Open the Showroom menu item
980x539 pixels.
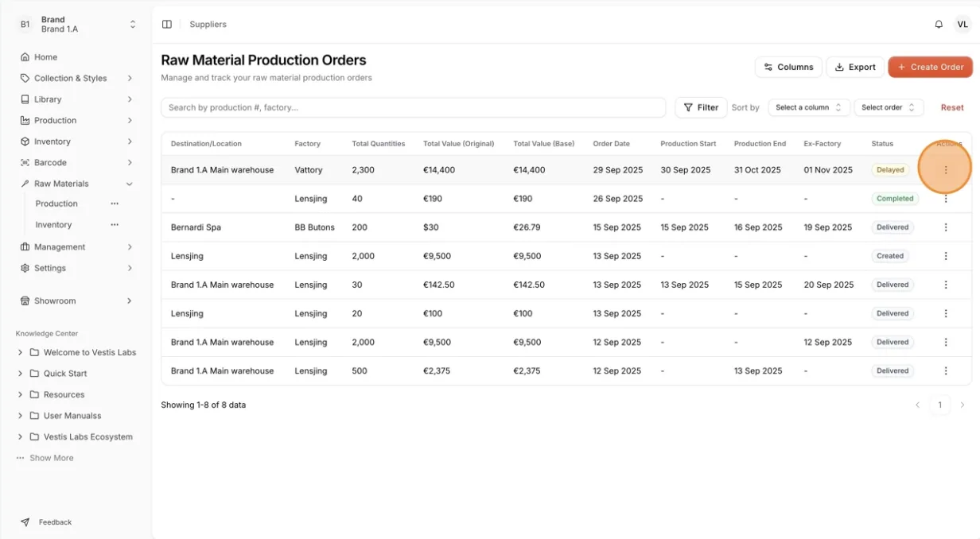(76, 301)
